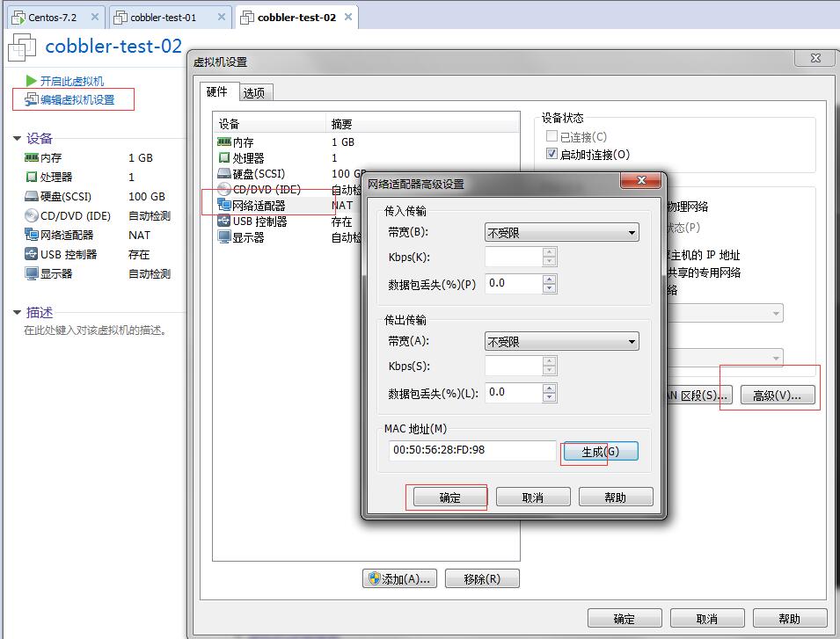This screenshot has width=840, height=639.
Task: Click the incoming 数据包丢失(%)(P) field
Action: point(514,283)
